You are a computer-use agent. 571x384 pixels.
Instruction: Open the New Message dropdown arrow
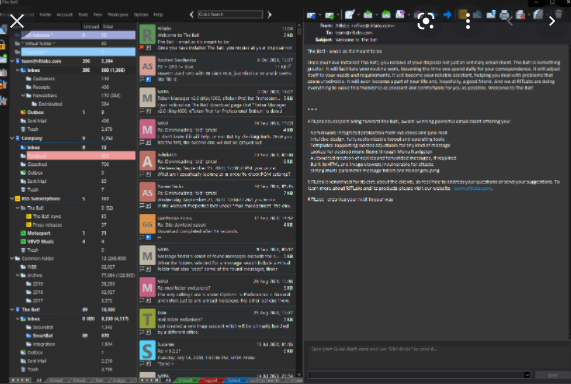point(358,15)
